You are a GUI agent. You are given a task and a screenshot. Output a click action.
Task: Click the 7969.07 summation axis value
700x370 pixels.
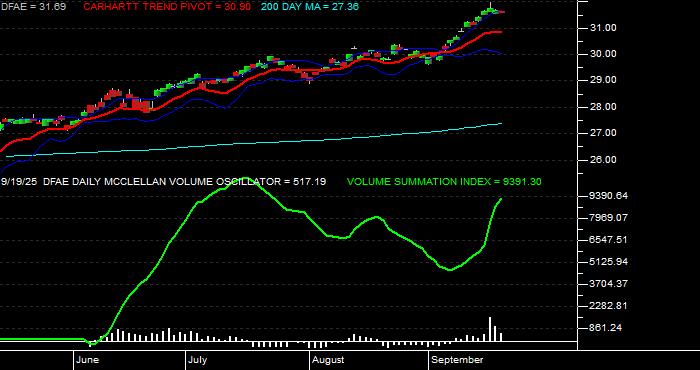609,218
